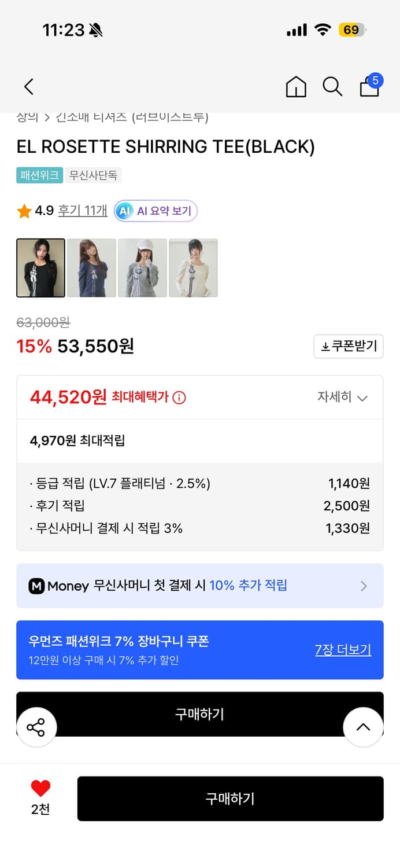Toggle the star rating display
This screenshot has height=868, width=400.
24,211
